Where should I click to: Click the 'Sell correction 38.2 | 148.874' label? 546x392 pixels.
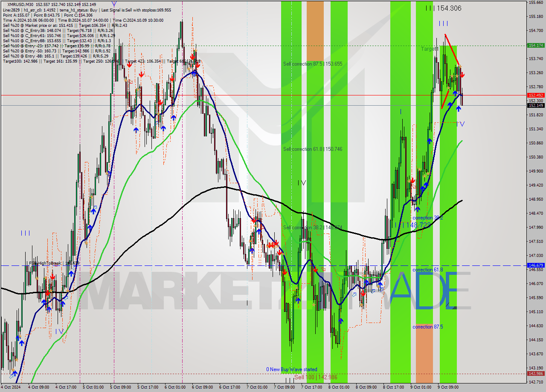coord(313,228)
